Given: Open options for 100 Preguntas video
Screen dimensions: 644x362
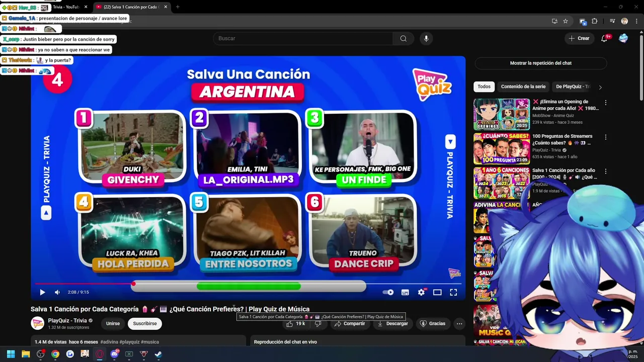Looking at the screenshot, I should [x=605, y=137].
